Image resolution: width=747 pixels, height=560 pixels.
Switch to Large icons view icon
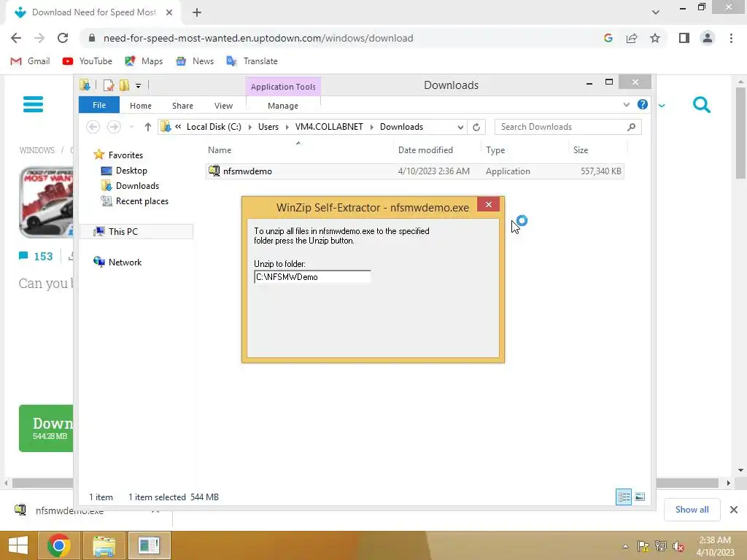(640, 497)
